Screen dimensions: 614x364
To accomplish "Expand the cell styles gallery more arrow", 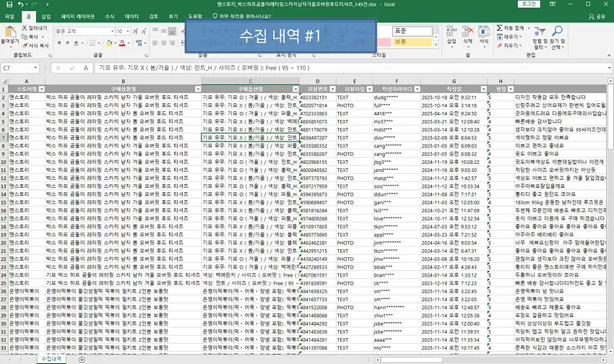I will click(x=436, y=45).
